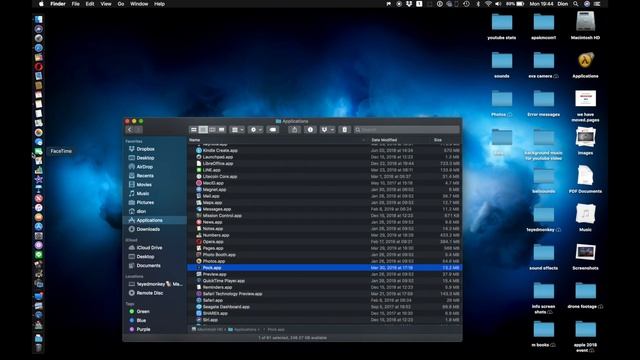Click the Share toolbar button
The height and width of the screenshot is (360, 640).
(294, 130)
